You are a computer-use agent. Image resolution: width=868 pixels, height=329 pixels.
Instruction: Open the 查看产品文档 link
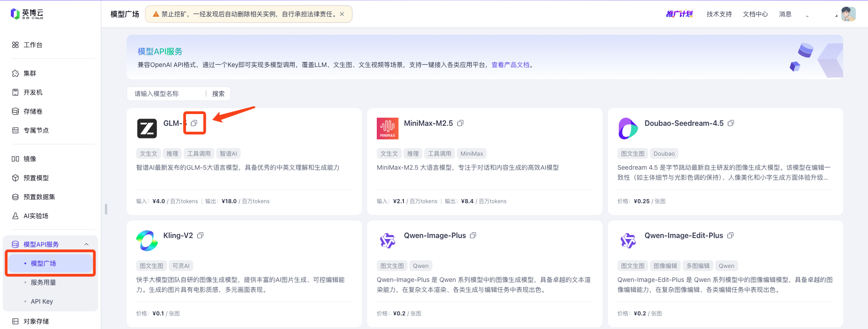tap(510, 65)
